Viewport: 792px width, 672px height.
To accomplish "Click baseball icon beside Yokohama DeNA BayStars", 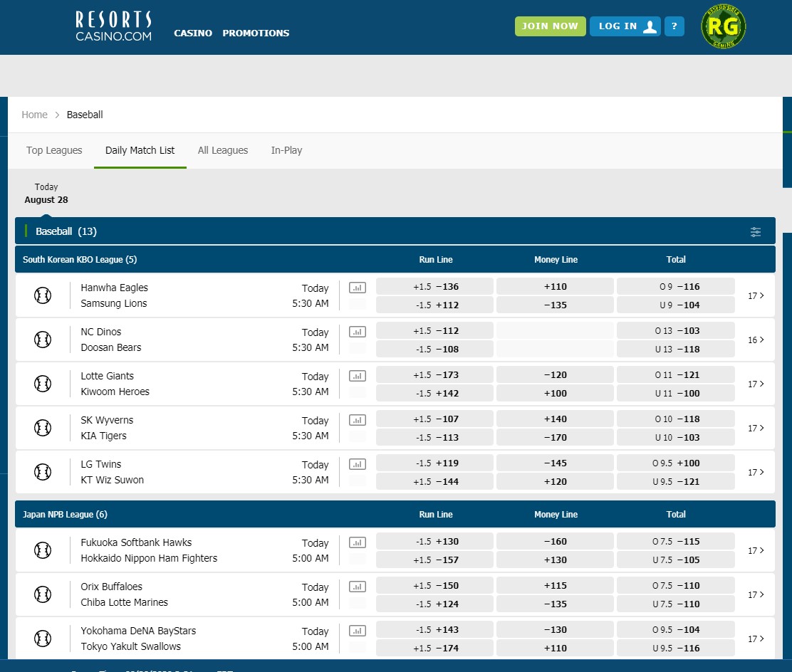I will [x=43, y=639].
